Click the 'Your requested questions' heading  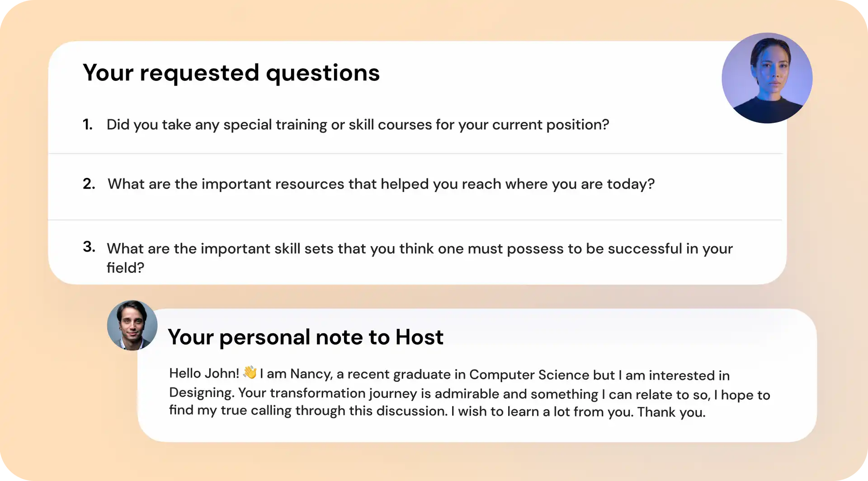point(231,73)
